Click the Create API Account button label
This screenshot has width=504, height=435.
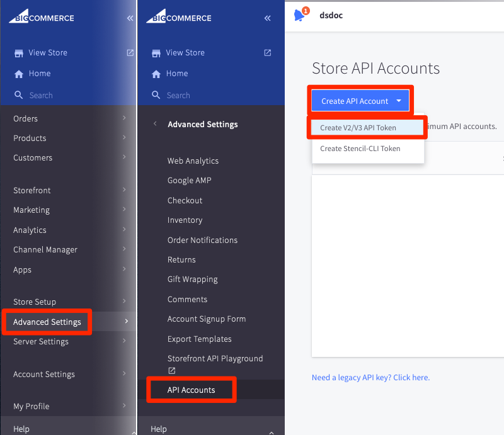pos(355,101)
